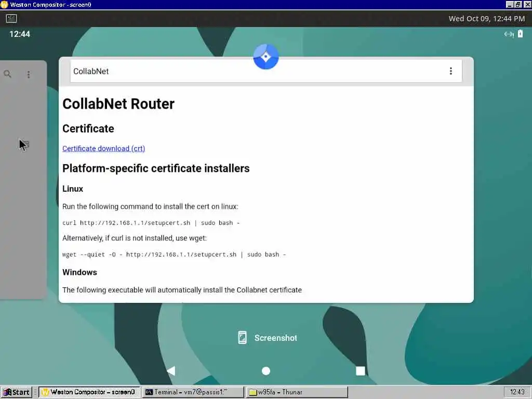Open the CollabNet app three-dot menu

click(450, 71)
